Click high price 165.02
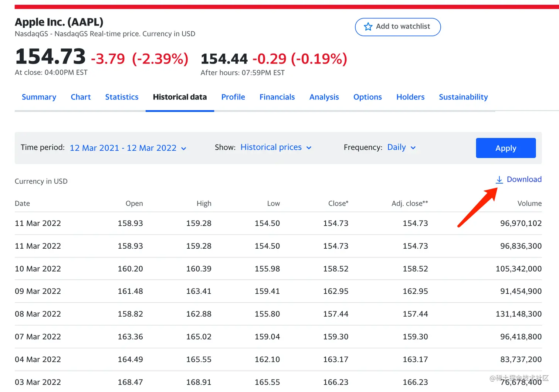The image size is (559, 392). [199, 337]
